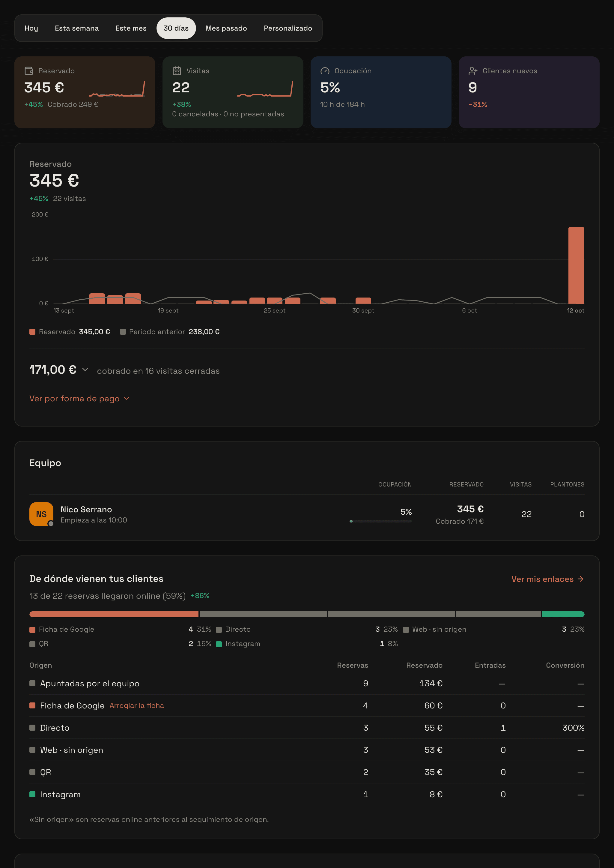Click Nico Serrano's occupancy progress bar
The height and width of the screenshot is (868, 614).
pyautogui.click(x=380, y=521)
